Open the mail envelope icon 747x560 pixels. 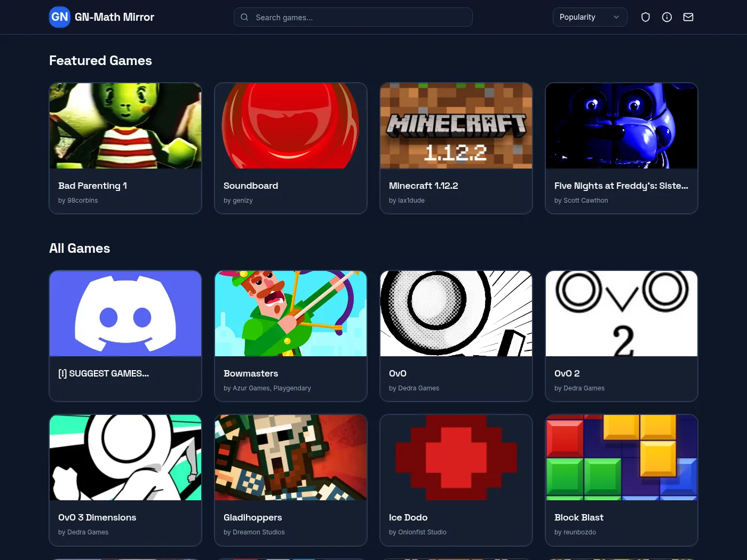coord(688,17)
